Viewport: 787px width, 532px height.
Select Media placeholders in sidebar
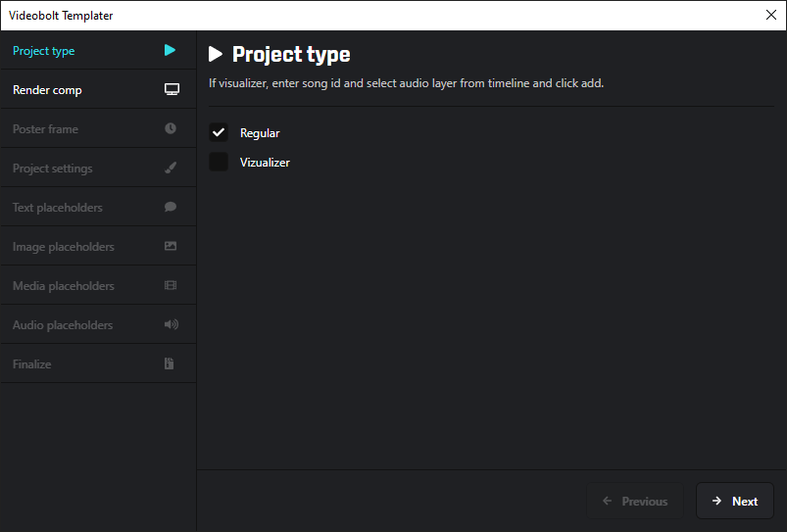pos(98,285)
